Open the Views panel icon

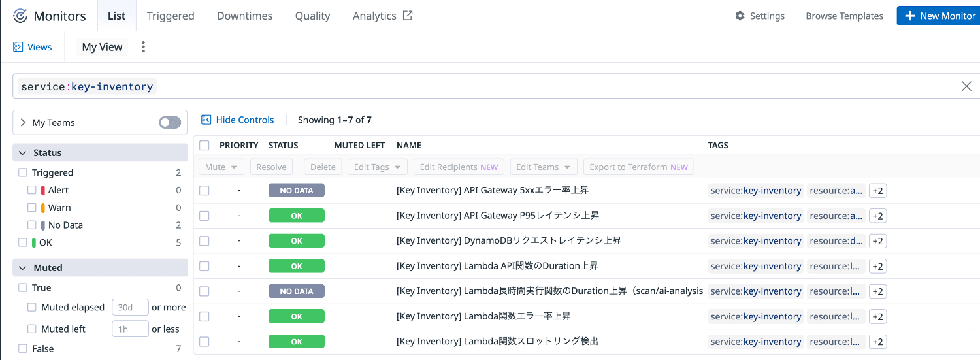pos(18,47)
